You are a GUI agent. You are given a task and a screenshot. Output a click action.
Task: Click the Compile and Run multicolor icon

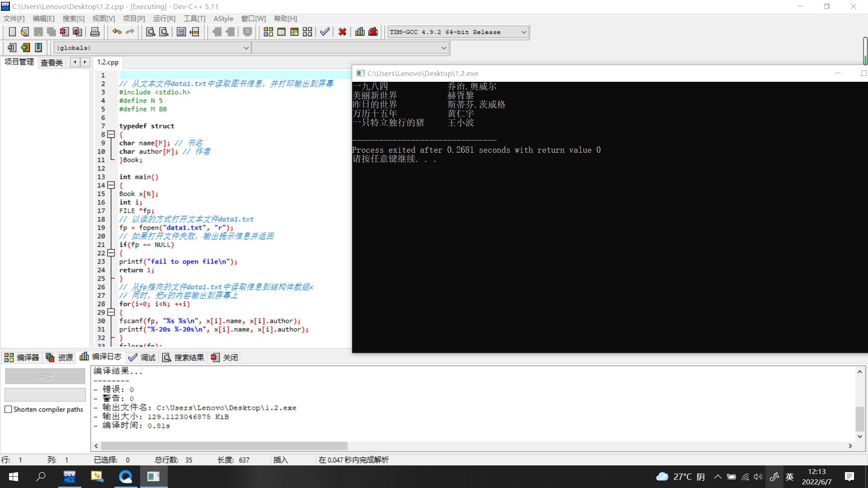tap(294, 32)
